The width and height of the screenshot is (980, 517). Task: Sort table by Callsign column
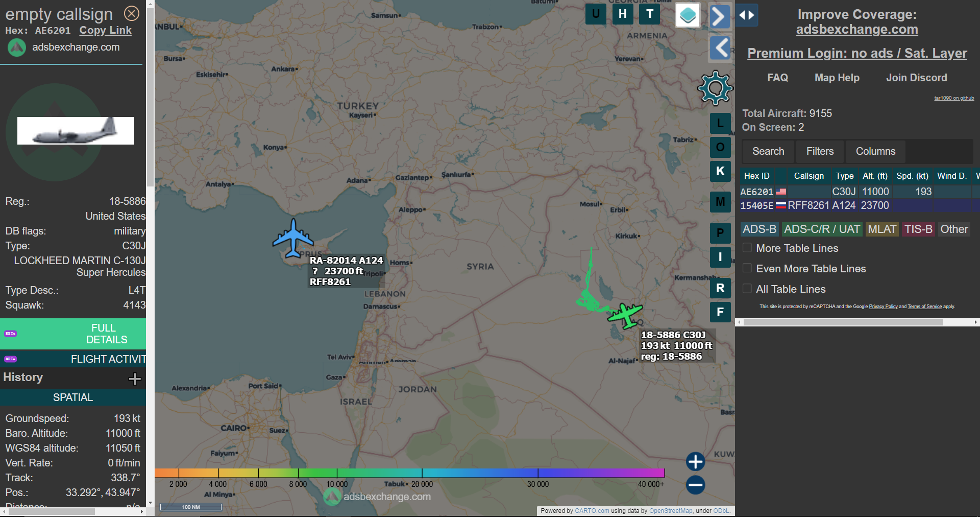(808, 176)
